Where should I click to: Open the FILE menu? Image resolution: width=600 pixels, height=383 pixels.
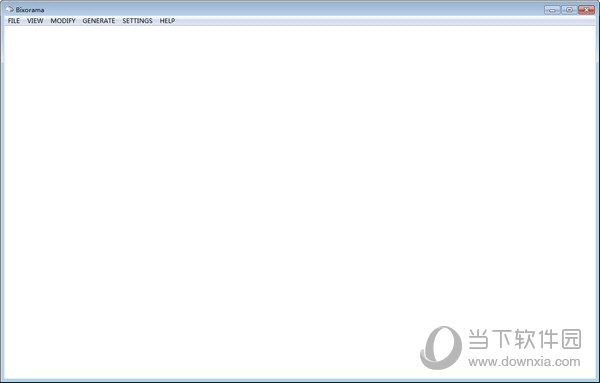[x=14, y=21]
